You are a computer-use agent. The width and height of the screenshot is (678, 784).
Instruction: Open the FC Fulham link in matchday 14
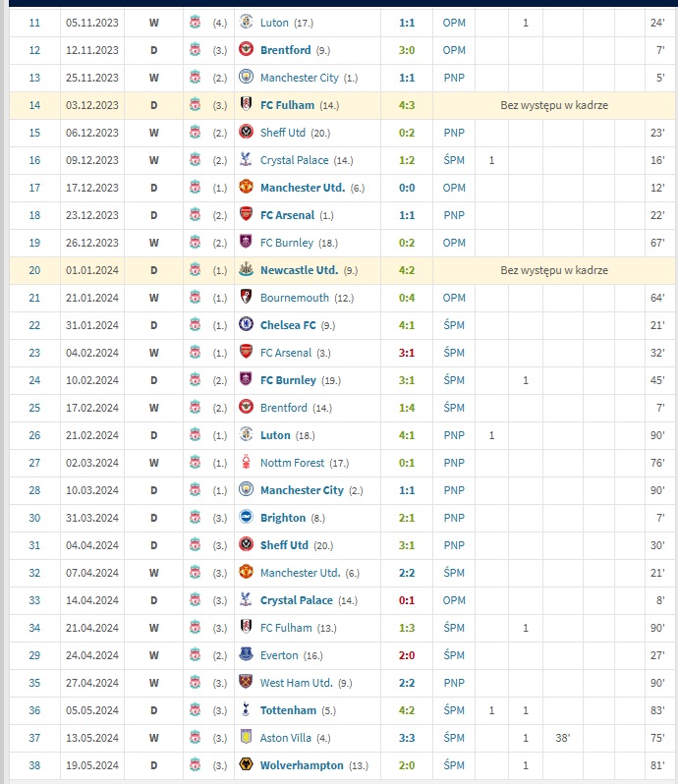(288, 105)
